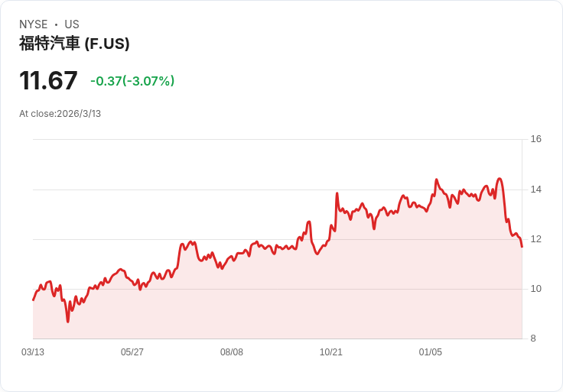563x392 pixels.
Task: Click the 8 price axis label
Action: pyautogui.click(x=533, y=339)
